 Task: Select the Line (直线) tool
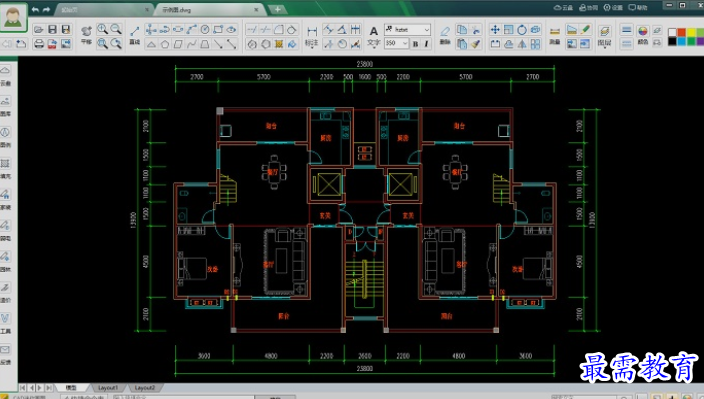click(x=134, y=34)
